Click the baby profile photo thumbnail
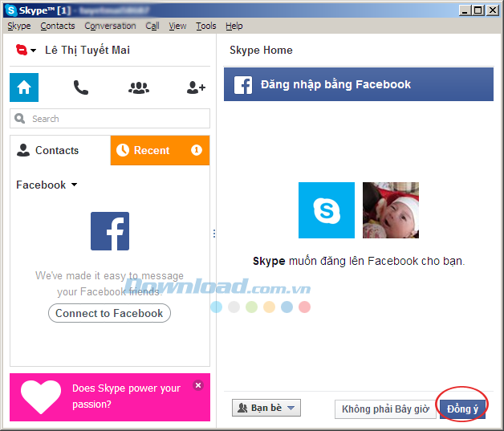This screenshot has height=431, width=504. pos(391,210)
